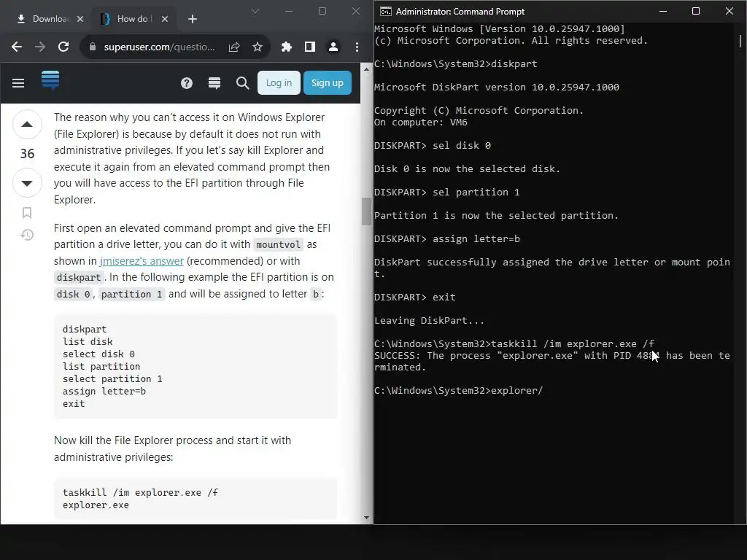This screenshot has width=747, height=560.
Task: Open Command Prompt window system icon
Action: [385, 12]
